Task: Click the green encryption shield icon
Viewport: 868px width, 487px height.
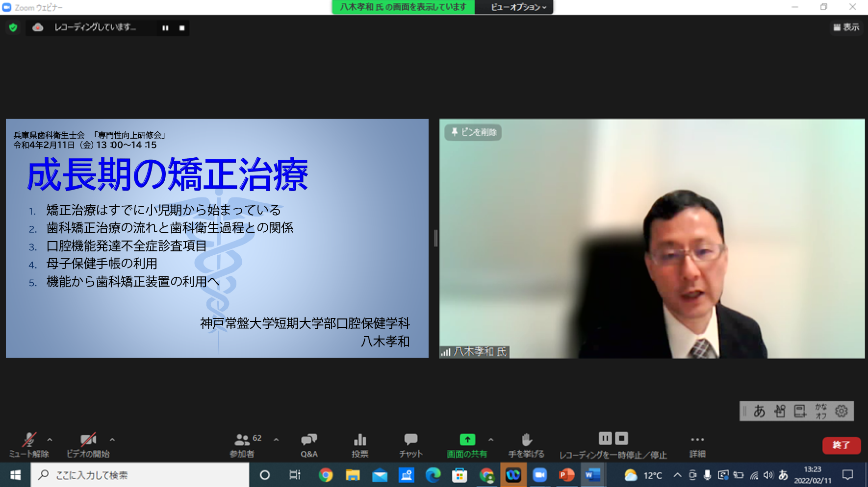Action: coord(13,28)
